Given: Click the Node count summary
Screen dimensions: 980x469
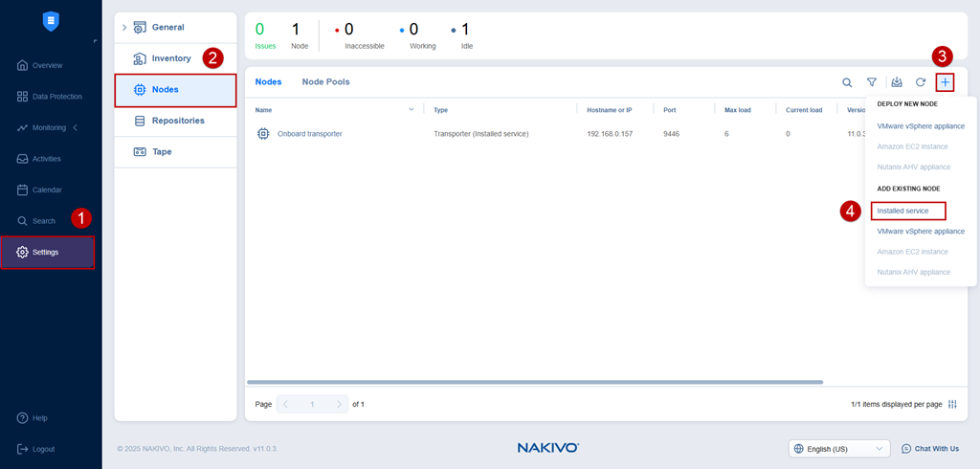Looking at the screenshot, I should pos(300,35).
